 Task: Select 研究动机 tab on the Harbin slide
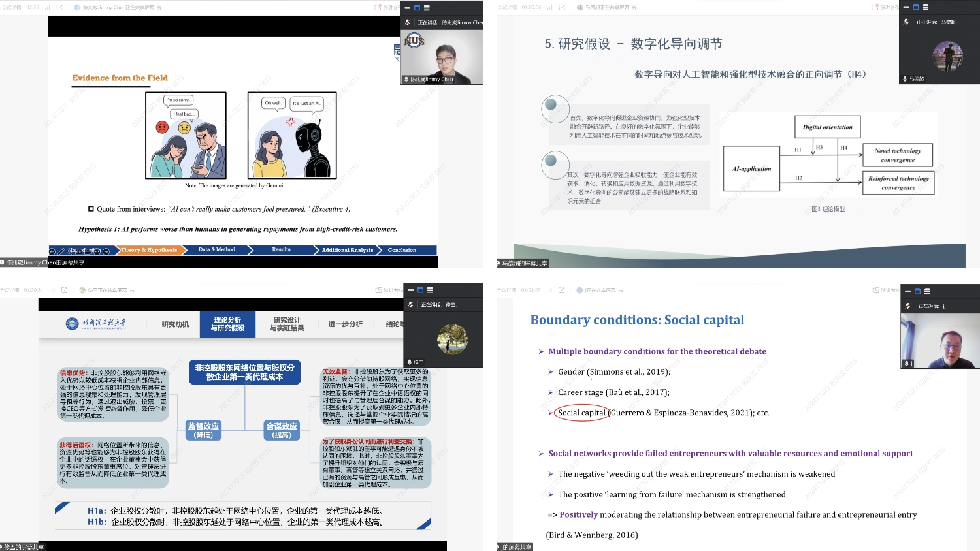pyautogui.click(x=175, y=324)
